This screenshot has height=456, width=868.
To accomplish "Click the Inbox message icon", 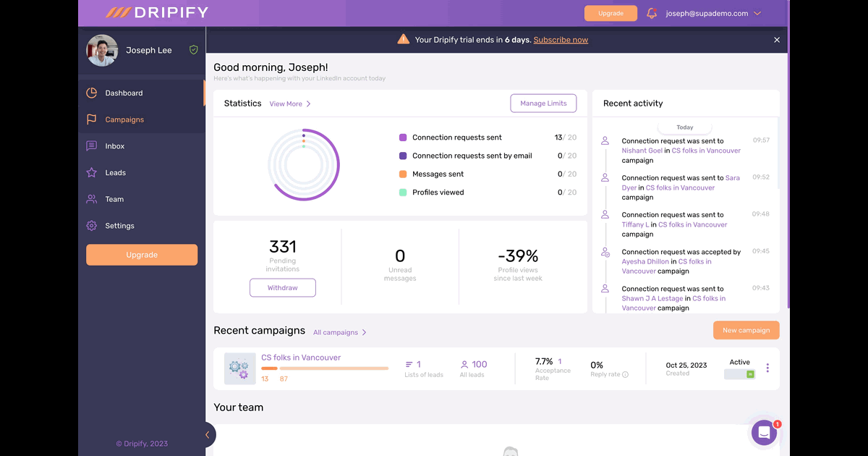I will pos(91,146).
